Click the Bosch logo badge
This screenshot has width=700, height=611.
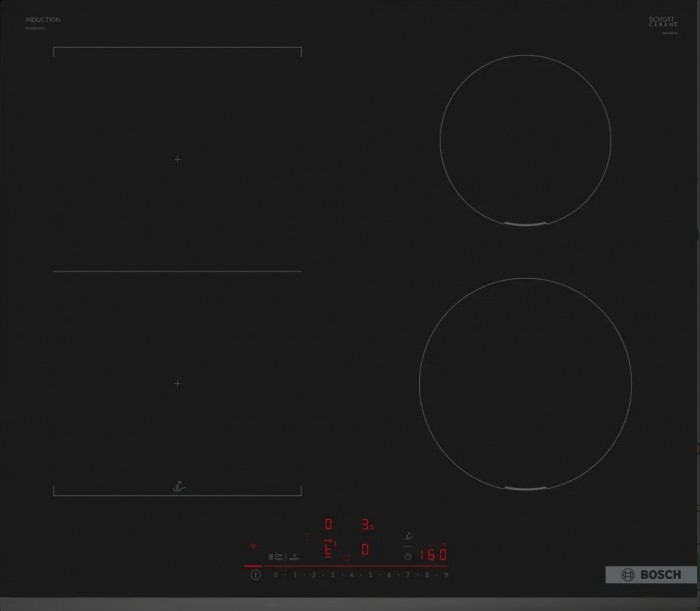(x=650, y=575)
